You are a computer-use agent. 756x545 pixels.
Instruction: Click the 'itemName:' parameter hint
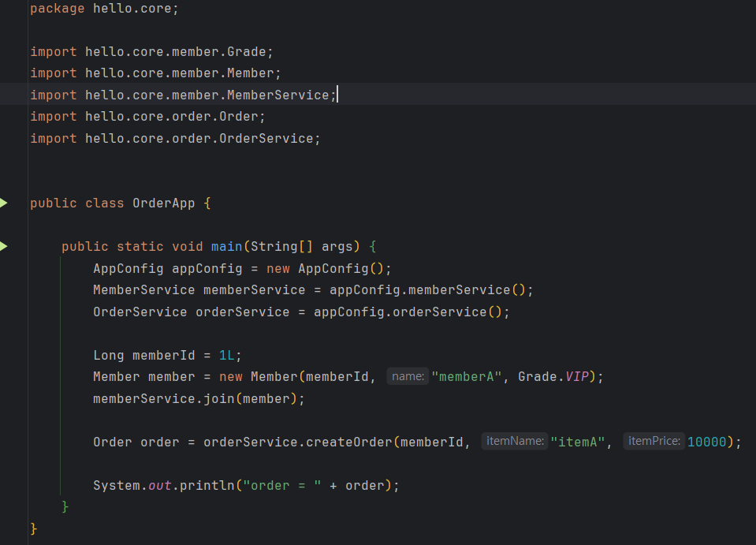coord(515,442)
